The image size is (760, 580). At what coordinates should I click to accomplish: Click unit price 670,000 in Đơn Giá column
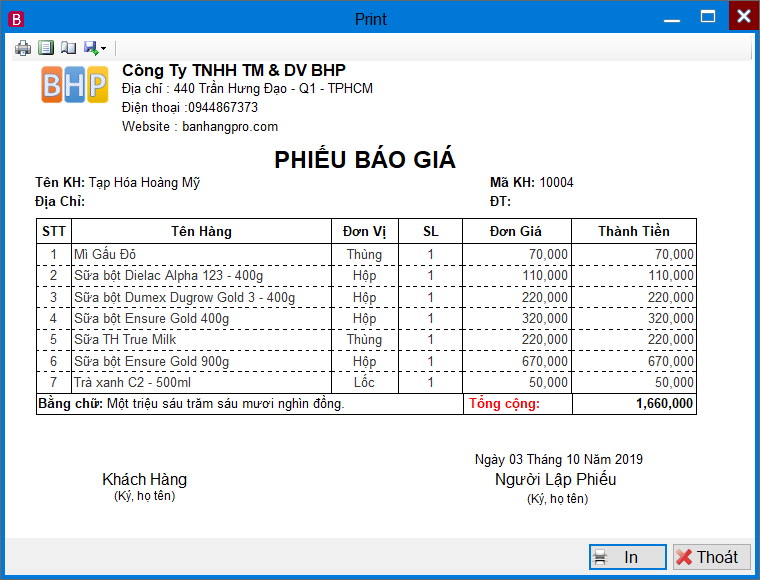(x=544, y=361)
